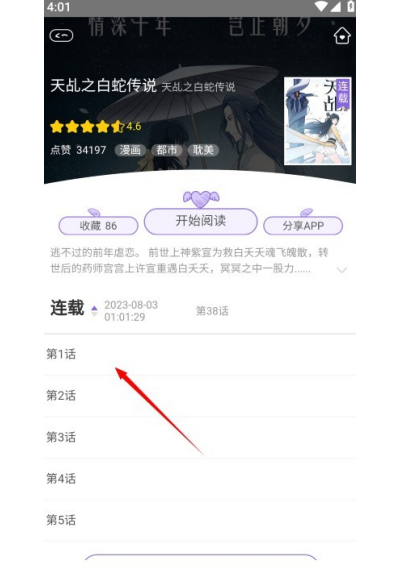The height and width of the screenshot is (569, 400).
Task: Click the star rating row
Action: pyautogui.click(x=95, y=127)
